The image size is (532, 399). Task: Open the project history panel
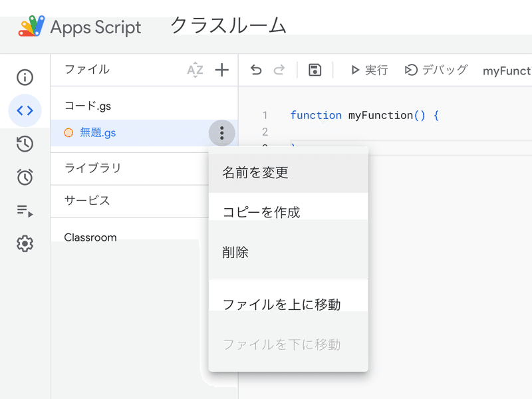click(x=25, y=144)
